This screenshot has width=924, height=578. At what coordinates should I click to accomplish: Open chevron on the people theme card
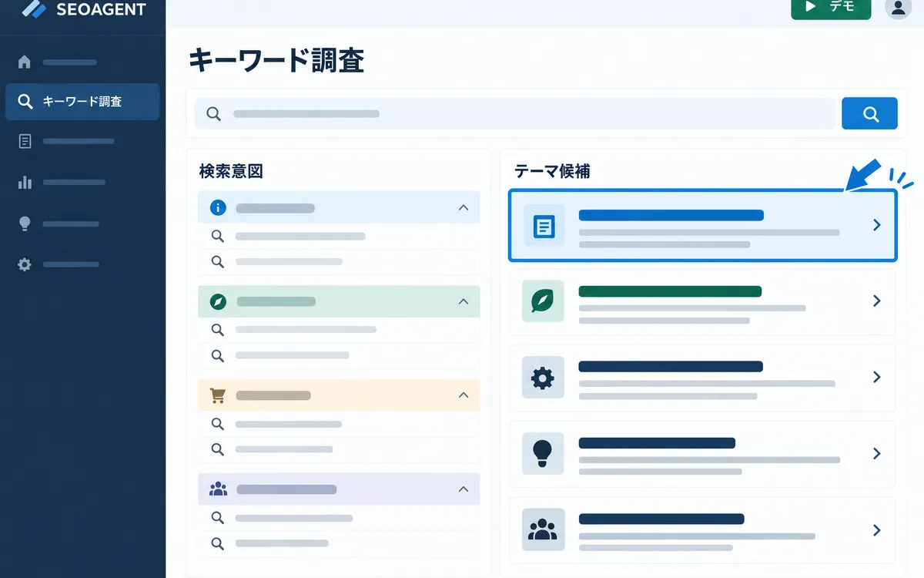click(876, 529)
